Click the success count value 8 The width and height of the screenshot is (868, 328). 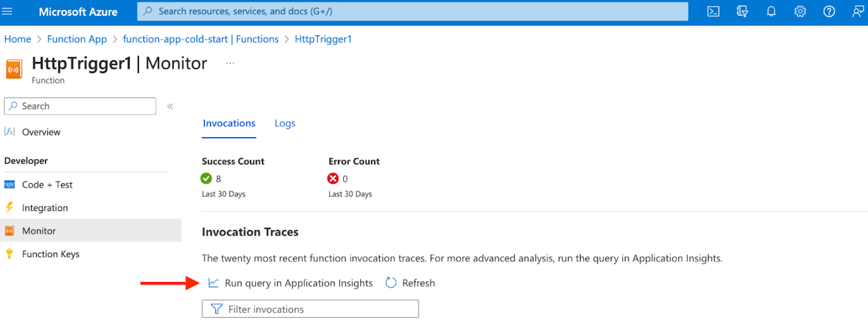(x=218, y=179)
